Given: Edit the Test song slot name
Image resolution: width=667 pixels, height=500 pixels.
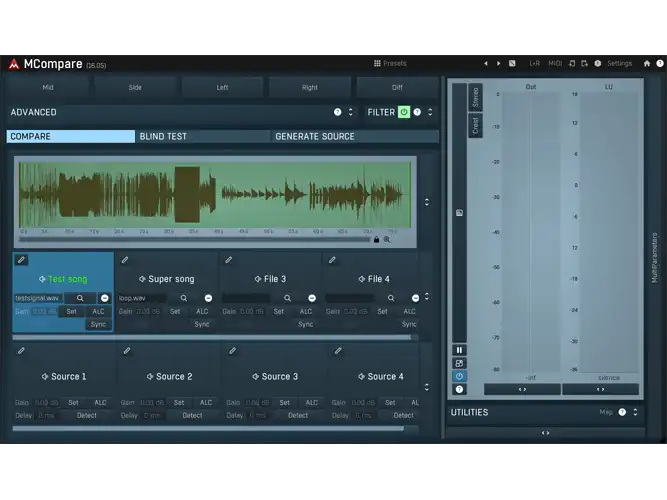Looking at the screenshot, I should click(x=21, y=260).
